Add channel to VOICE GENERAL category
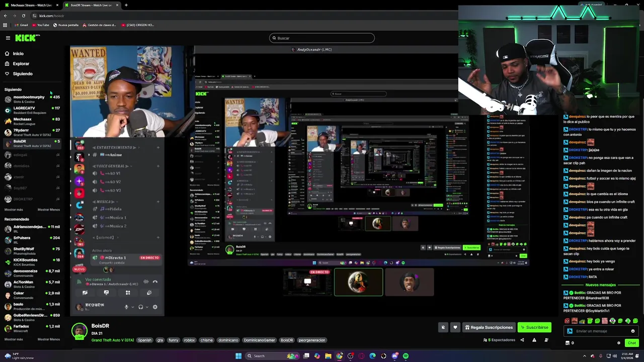This screenshot has width=644, height=362. (158, 166)
